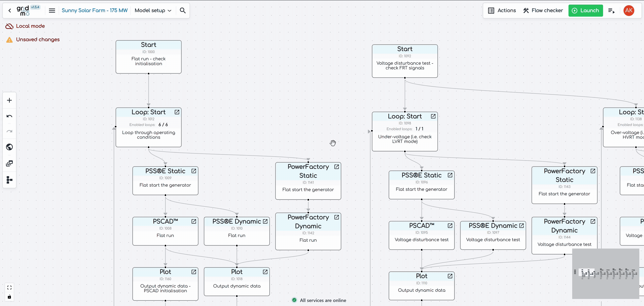Screen dimensions: 644x306
Task: Open PSS®E Dynamic node 1010 details
Action: (x=265, y=221)
